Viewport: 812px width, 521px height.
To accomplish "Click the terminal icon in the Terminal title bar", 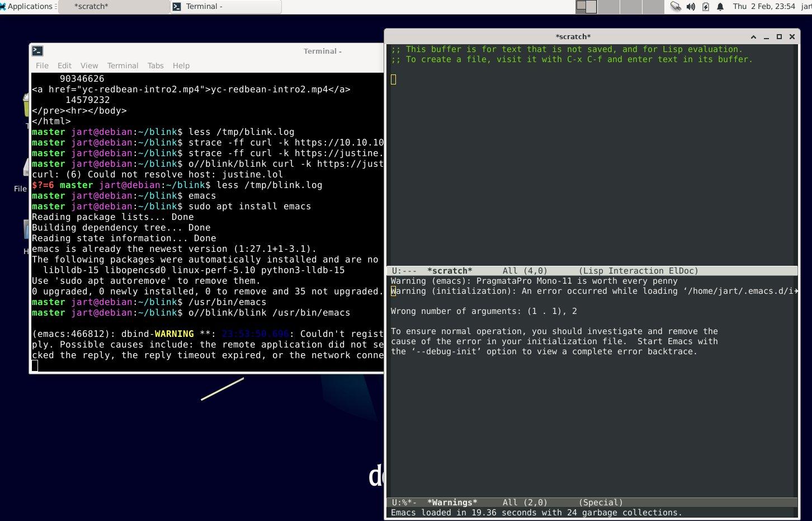I will [x=37, y=51].
